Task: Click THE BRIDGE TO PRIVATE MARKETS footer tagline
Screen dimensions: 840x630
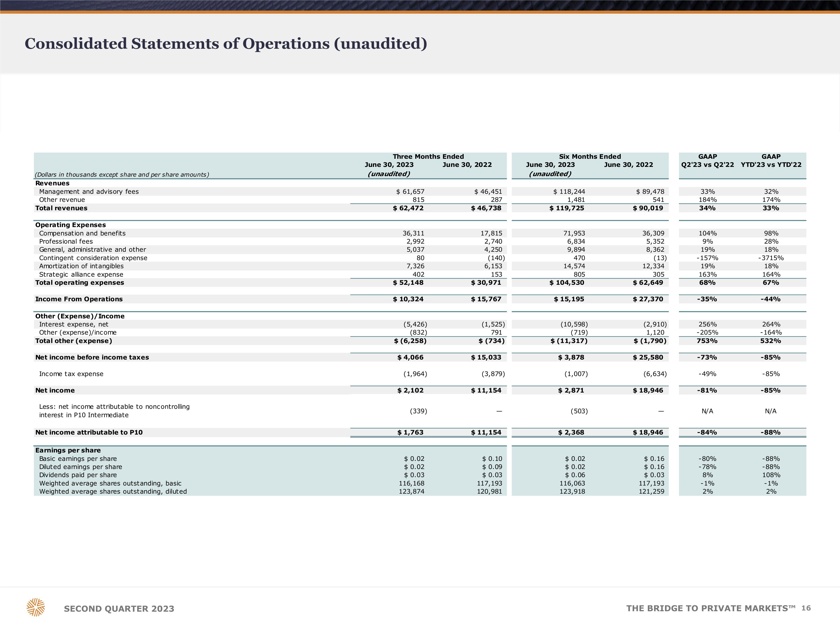Action: (x=710, y=608)
